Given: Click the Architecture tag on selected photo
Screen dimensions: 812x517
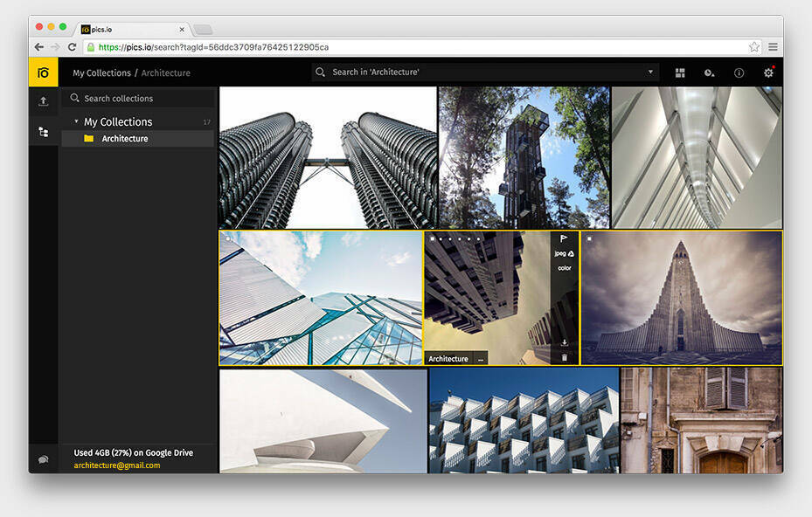Looking at the screenshot, I should pos(448,359).
